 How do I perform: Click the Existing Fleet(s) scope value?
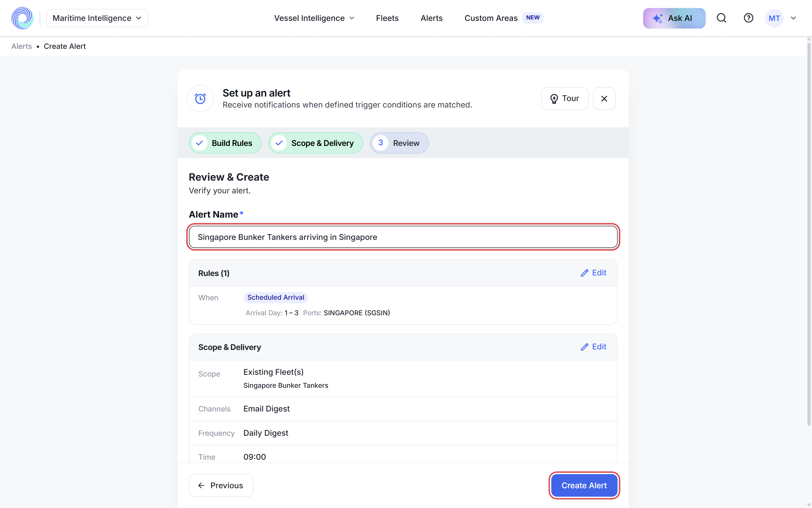tap(273, 372)
